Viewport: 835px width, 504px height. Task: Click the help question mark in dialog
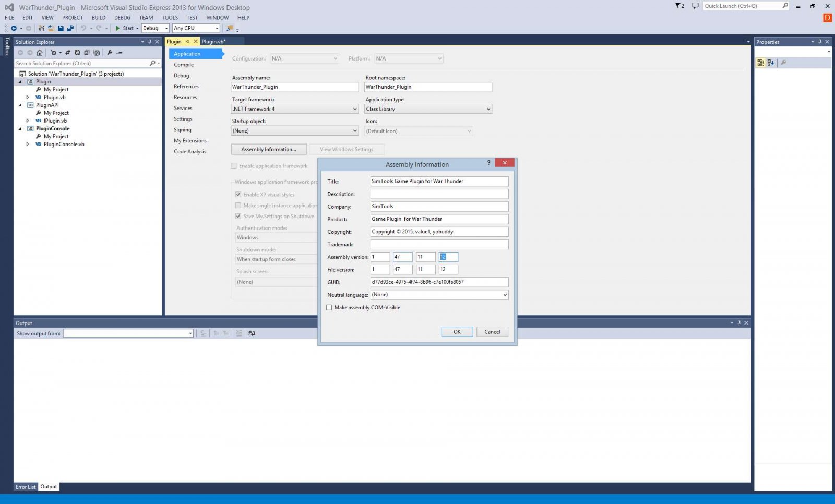(489, 163)
